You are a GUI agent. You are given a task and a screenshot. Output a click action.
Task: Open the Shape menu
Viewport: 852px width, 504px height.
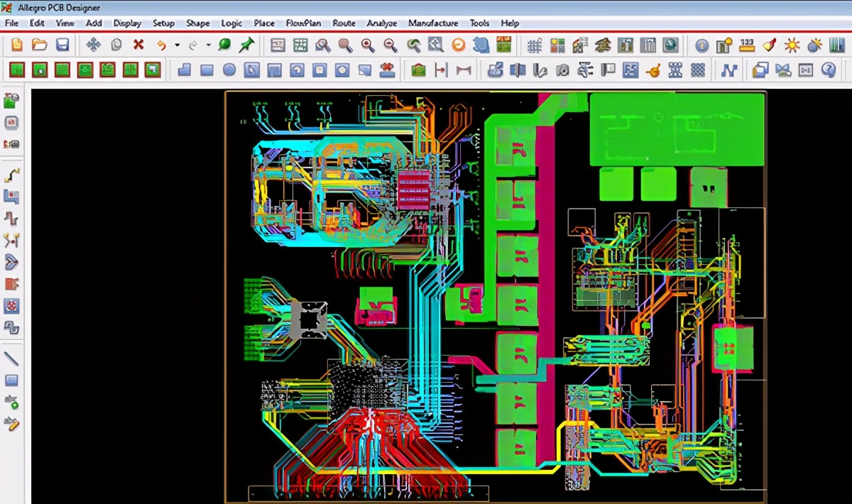198,23
